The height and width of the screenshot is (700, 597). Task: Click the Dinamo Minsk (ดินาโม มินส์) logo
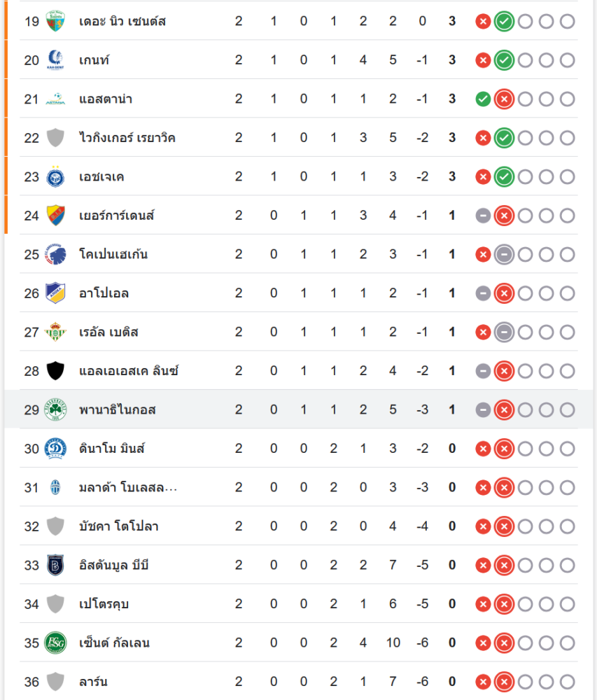point(55,448)
